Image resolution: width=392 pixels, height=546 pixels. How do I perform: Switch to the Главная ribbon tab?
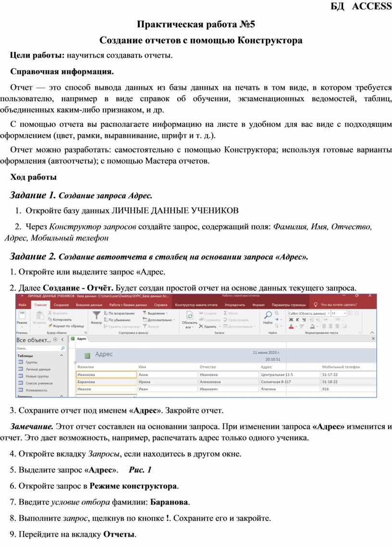[40, 305]
